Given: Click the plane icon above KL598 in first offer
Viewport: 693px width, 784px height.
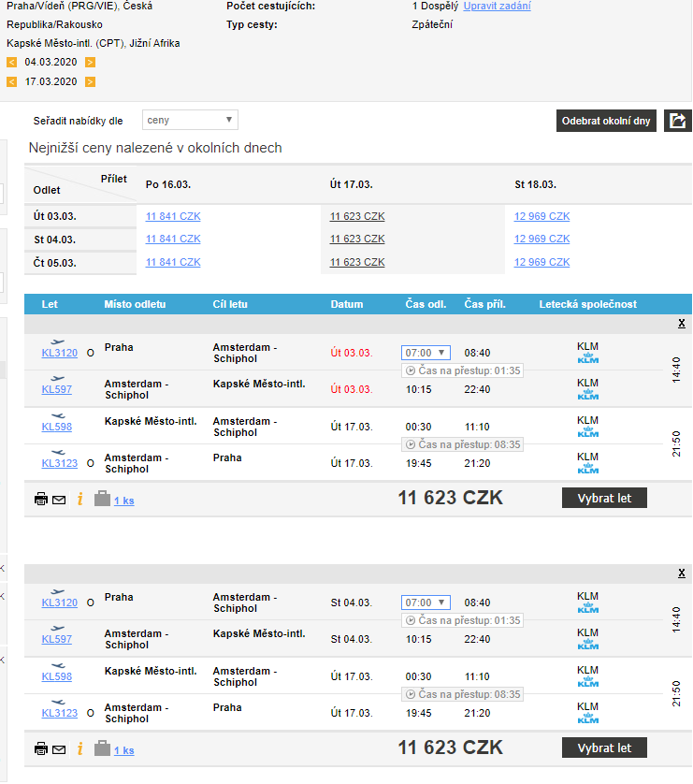Looking at the screenshot, I should [58, 416].
